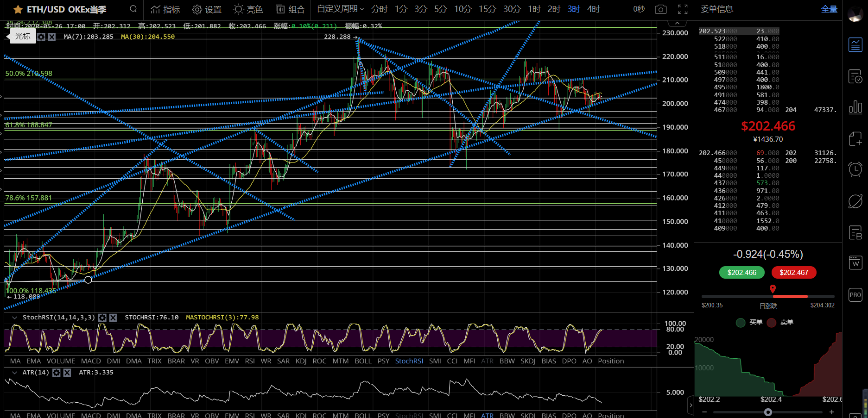The image size is (868, 418).
Task: Collapse the ATR(14) panel chevron
Action: (14, 373)
